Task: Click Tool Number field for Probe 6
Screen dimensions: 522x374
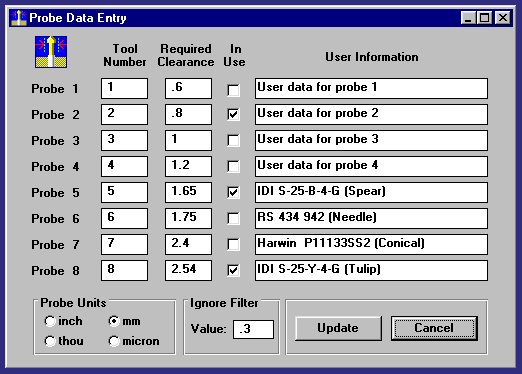Action: click(x=124, y=218)
